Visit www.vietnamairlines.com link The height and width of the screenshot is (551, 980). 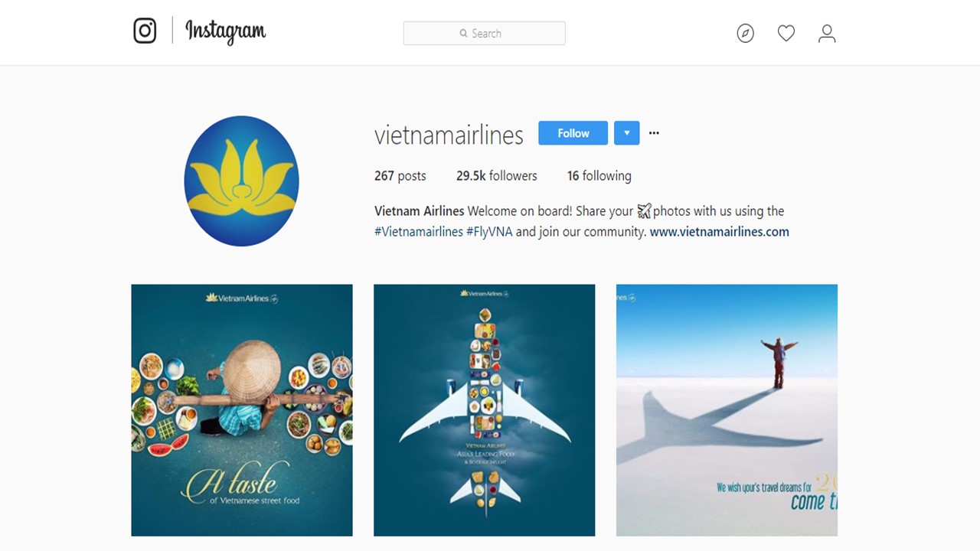pyautogui.click(x=719, y=232)
